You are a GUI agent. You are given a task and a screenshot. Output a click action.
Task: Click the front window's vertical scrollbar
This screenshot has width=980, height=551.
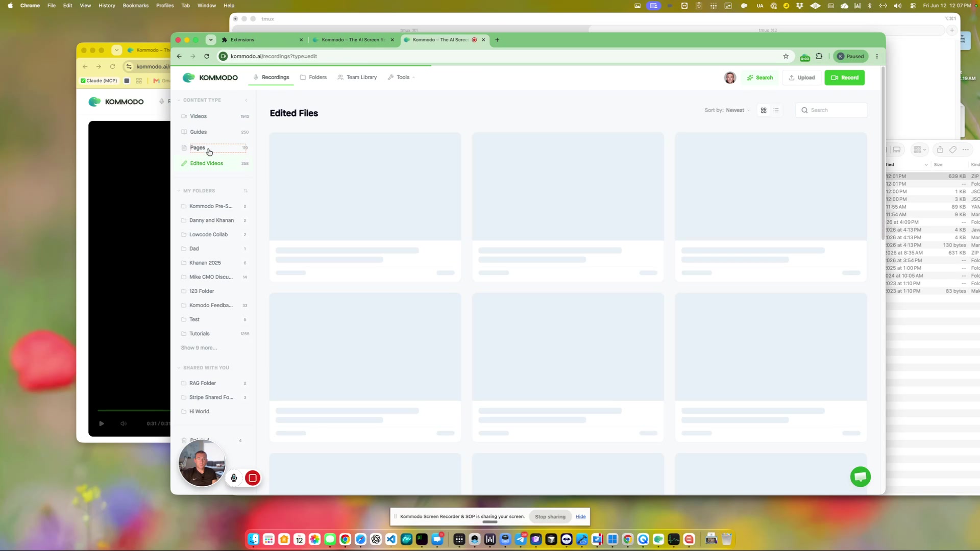(x=883, y=153)
